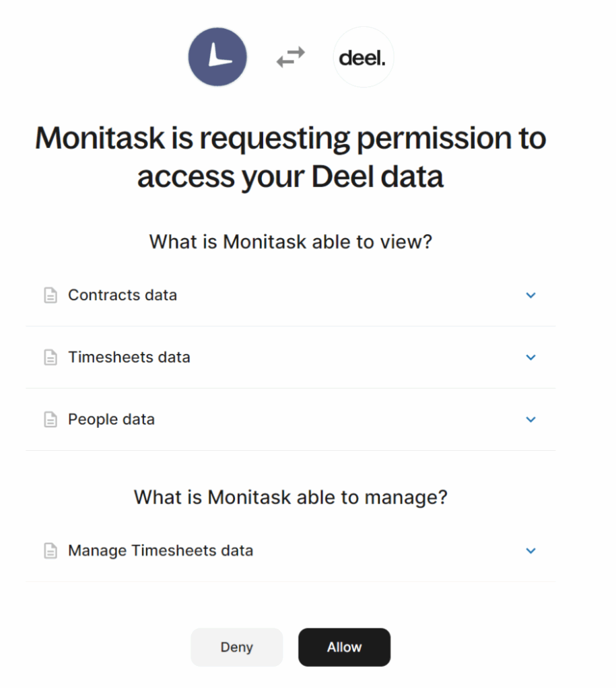
Task: Open the People data chevron dropdown
Action: (x=531, y=419)
